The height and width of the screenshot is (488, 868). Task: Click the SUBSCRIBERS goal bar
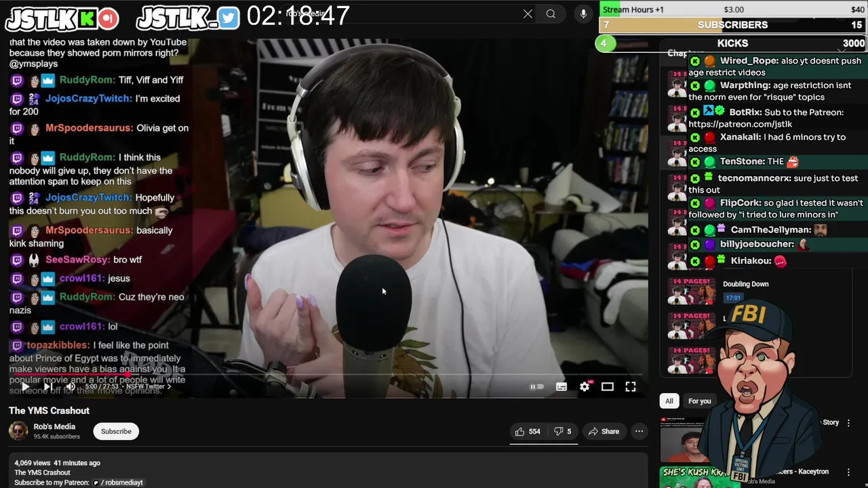tap(733, 24)
